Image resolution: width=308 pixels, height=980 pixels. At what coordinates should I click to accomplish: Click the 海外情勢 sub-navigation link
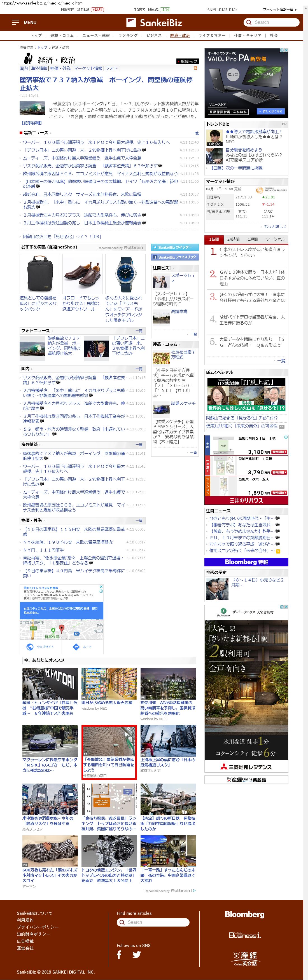point(39,69)
